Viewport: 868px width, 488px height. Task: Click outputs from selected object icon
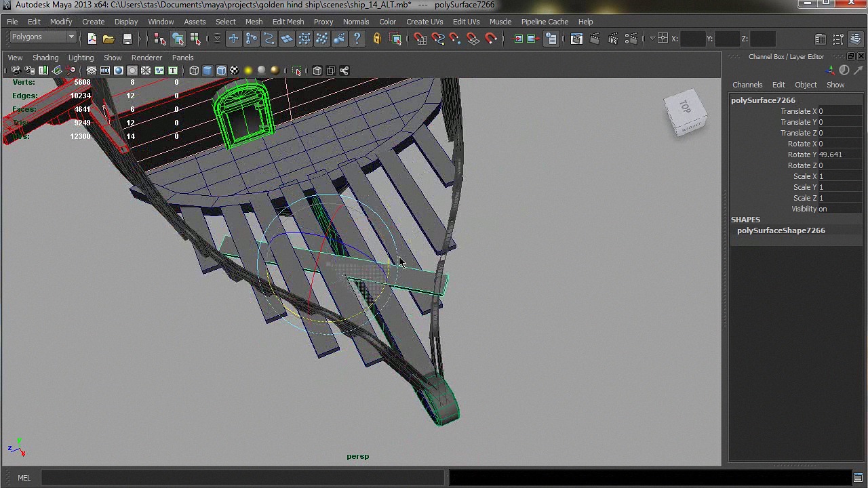click(x=532, y=39)
